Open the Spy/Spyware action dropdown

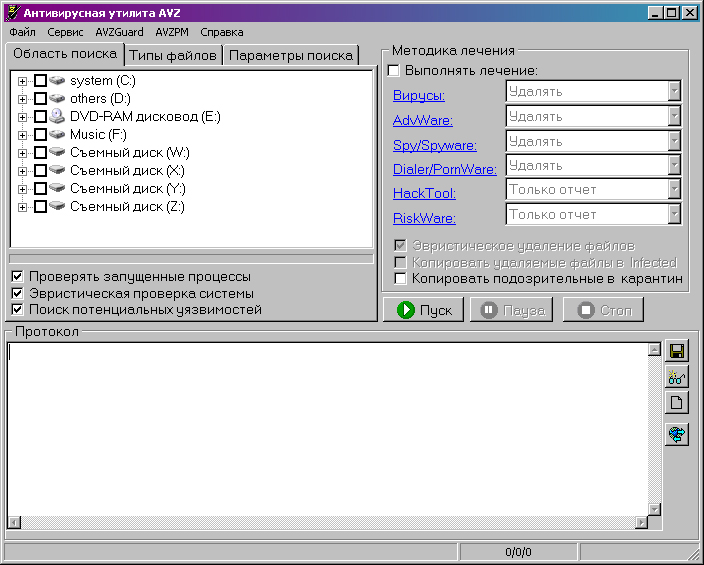coord(674,141)
